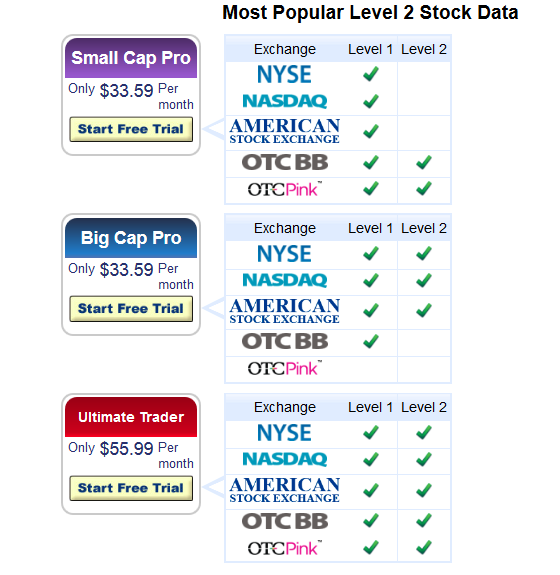Click OTC BB logo in Small Cap Pro table
This screenshot has width=560, height=575.
click(x=285, y=162)
